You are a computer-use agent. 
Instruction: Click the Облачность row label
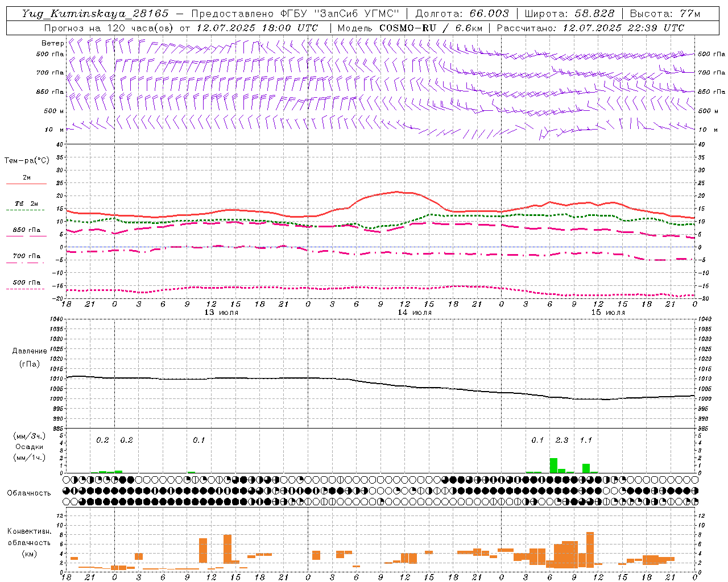tap(29, 493)
